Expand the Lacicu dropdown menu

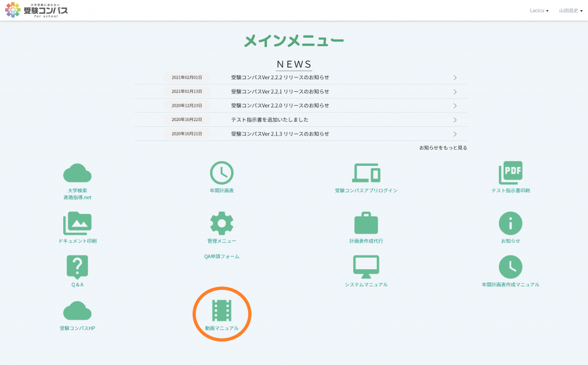coord(539,10)
